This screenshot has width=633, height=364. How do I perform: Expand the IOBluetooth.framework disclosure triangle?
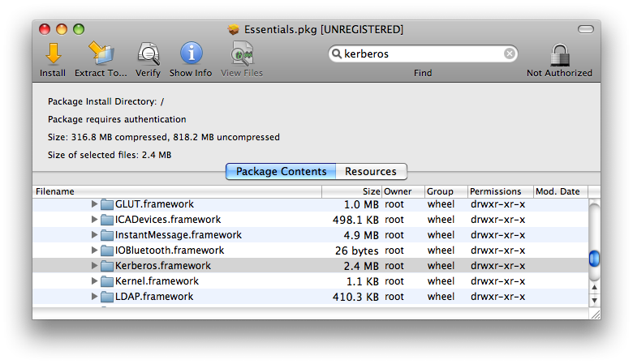[94, 251]
